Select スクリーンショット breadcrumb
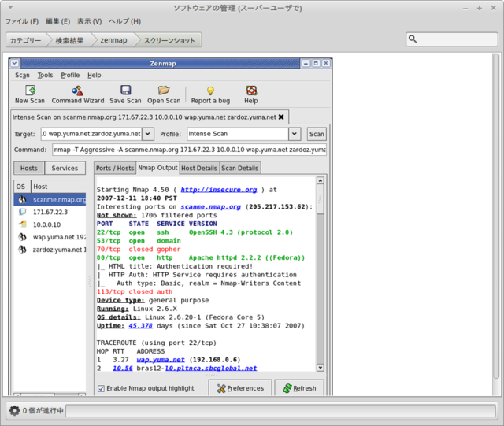The height and width of the screenshot is (426, 504). click(x=169, y=40)
